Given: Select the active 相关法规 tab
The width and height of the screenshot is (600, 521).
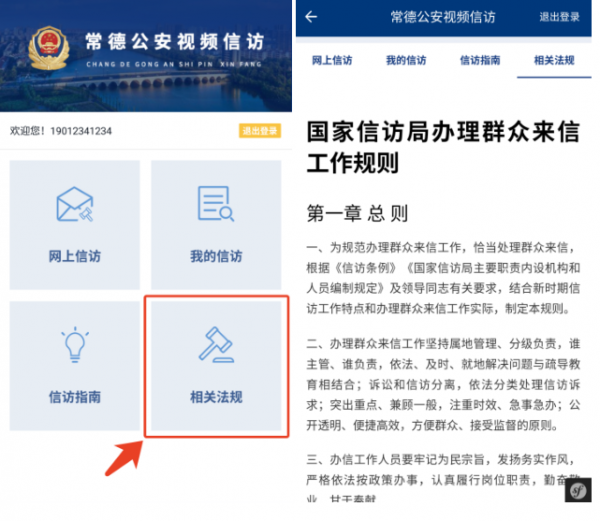Looking at the screenshot, I should [554, 60].
